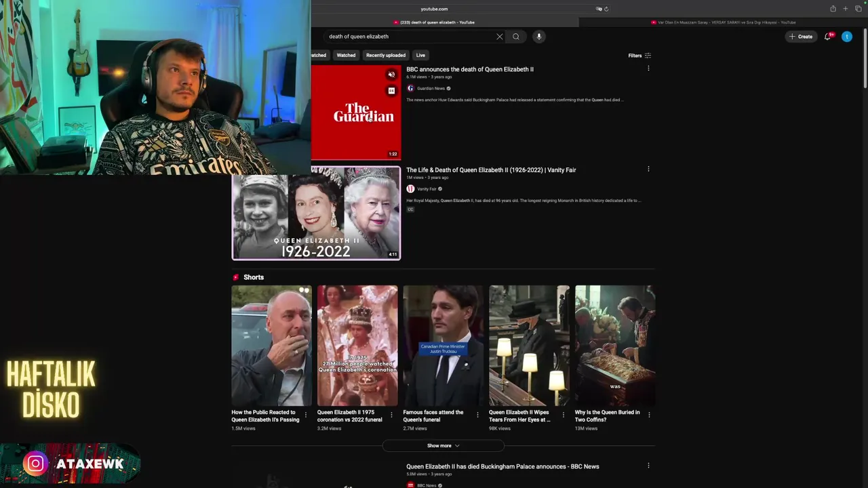
Task: Clear the search box with the X icon
Action: pyautogui.click(x=500, y=37)
